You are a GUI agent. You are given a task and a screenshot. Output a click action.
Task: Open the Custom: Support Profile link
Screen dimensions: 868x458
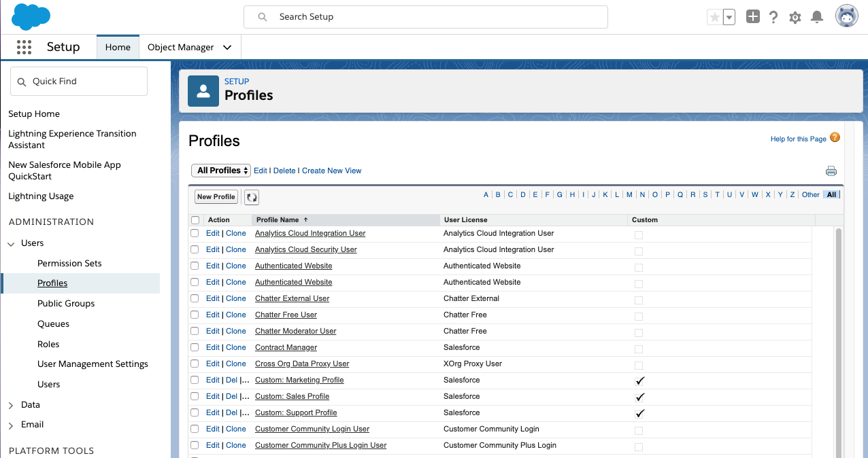[296, 413]
